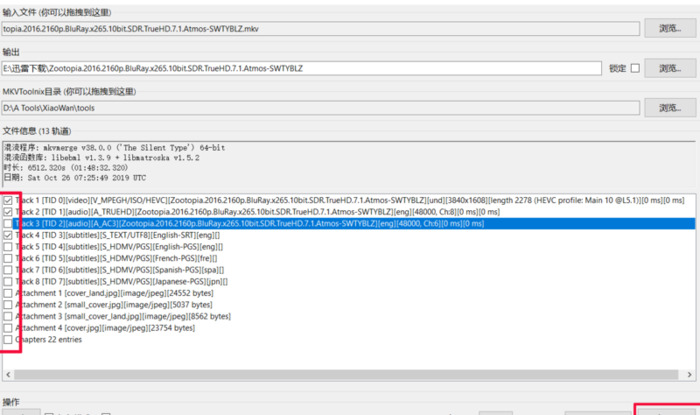Click the output directory path field
This screenshot has height=415, width=700.
[300, 68]
